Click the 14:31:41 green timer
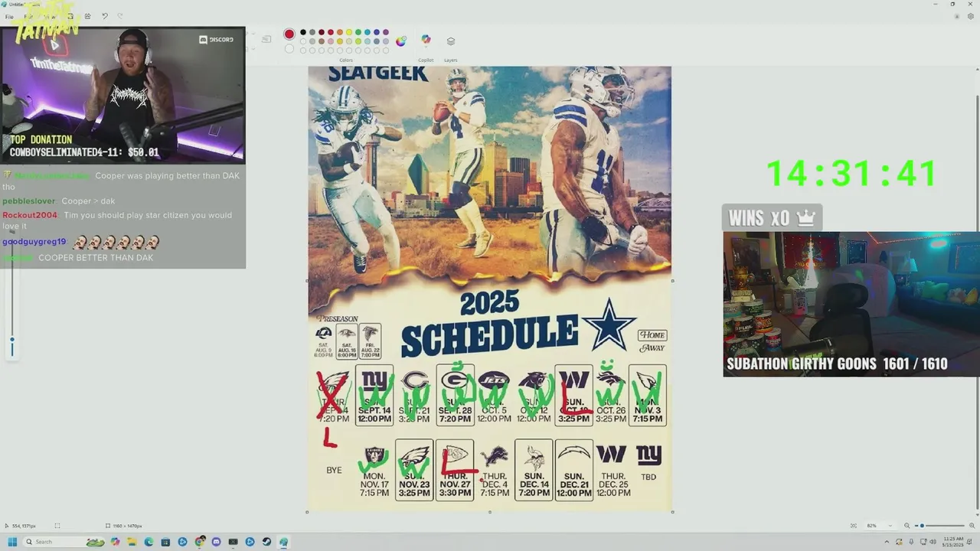Screen dimensions: 980x551 (x=851, y=174)
